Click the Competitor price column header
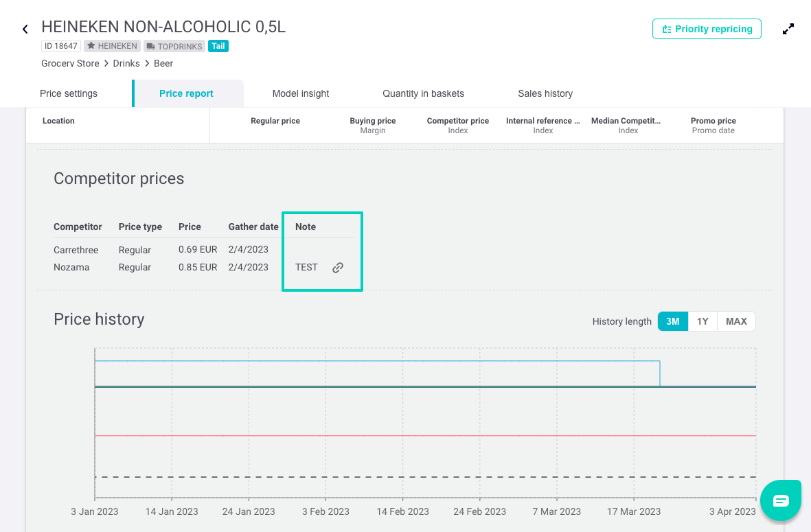Viewport: 811px width, 532px height. tap(458, 121)
